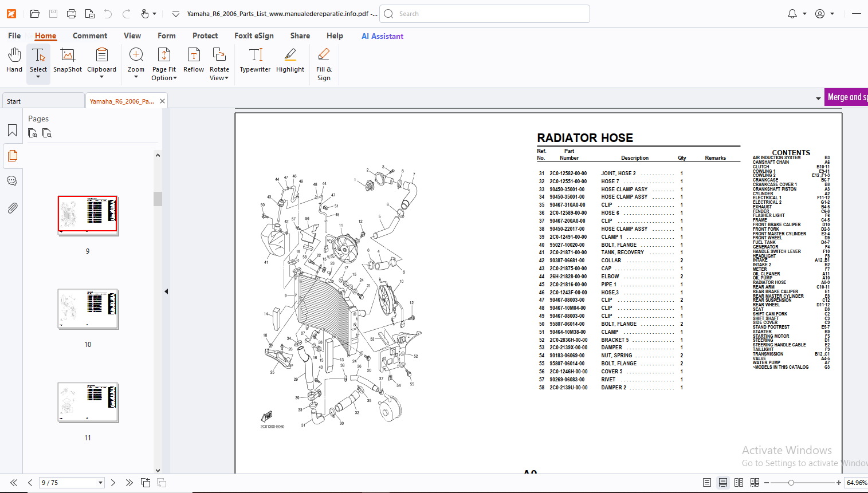
Task: Save the document with the disk icon
Action: click(53, 14)
